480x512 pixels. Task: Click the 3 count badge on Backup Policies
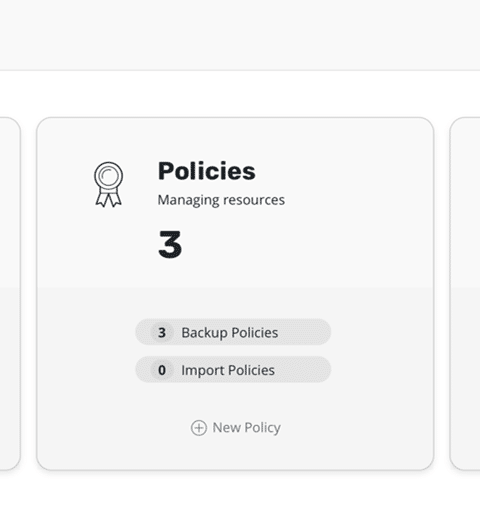(162, 332)
